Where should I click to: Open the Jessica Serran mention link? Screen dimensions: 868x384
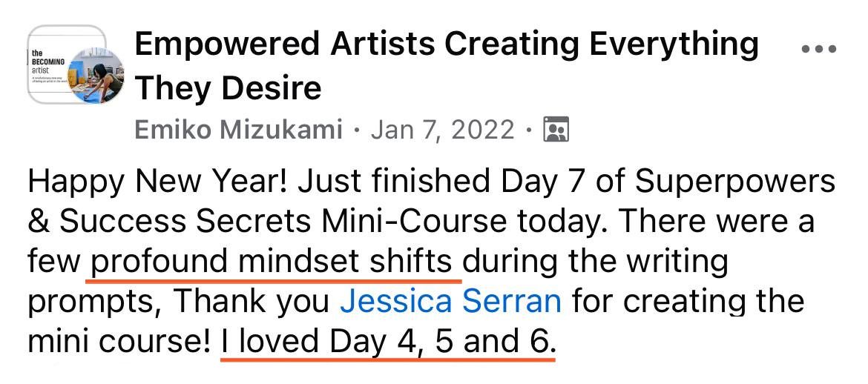(x=450, y=301)
